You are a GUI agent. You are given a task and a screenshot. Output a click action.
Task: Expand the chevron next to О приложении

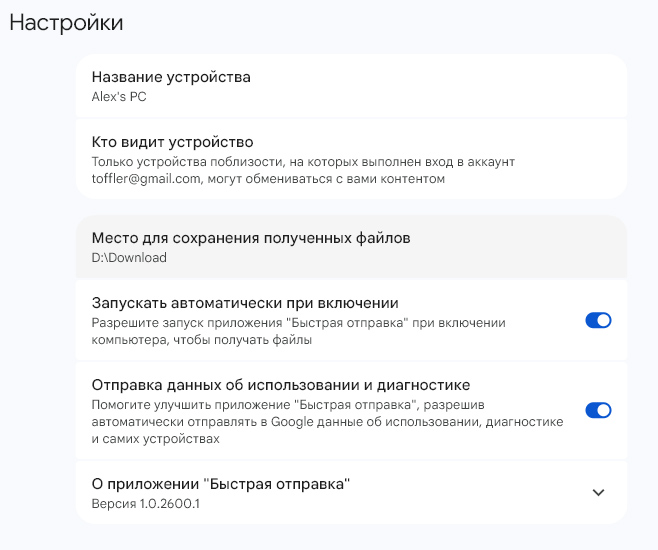[598, 492]
